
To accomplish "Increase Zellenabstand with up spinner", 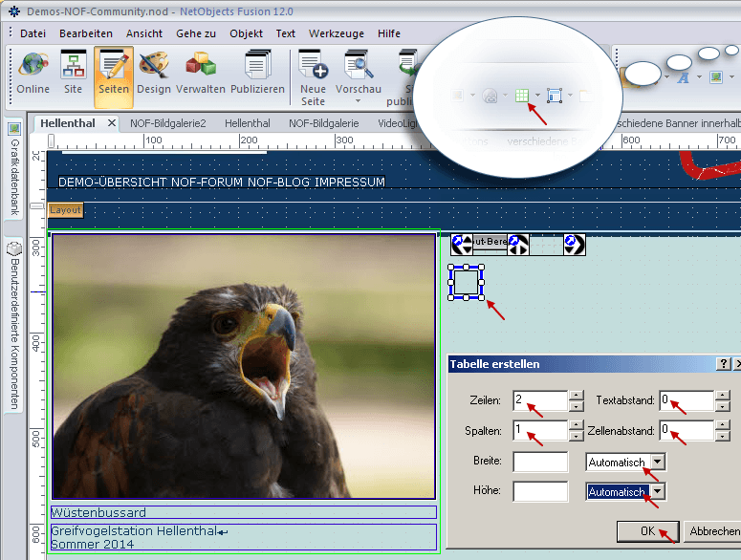I will tap(723, 424).
